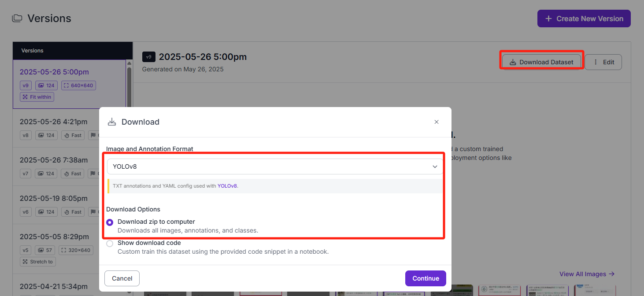Click the 124 images badge in the v6 card
Viewport: 644px width, 296px height.
click(46, 212)
